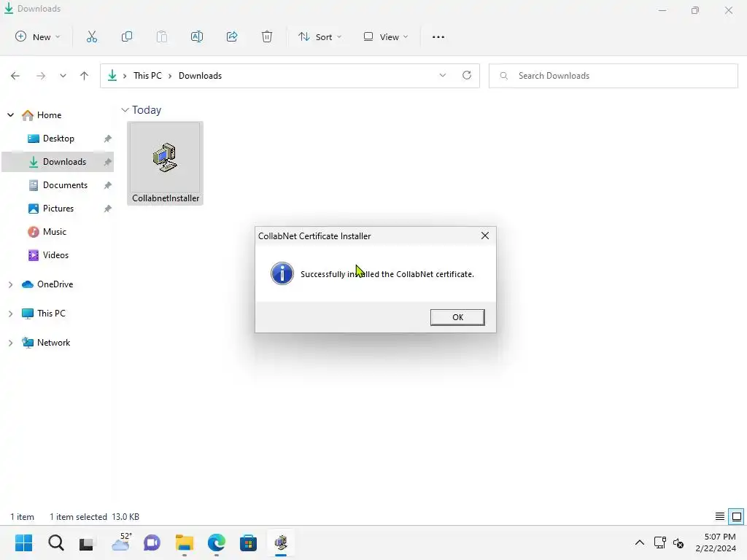Launch Microsoft Edge from the taskbar
The width and height of the screenshot is (747, 560).
(x=216, y=542)
